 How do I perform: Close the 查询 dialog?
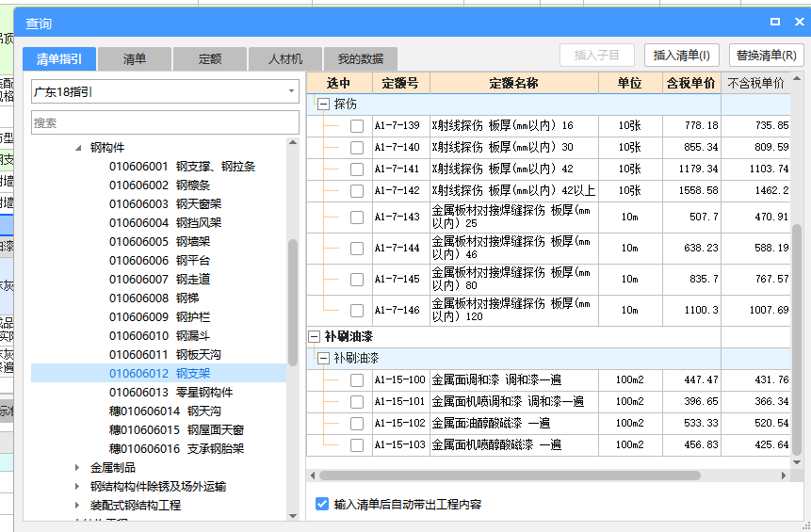click(x=800, y=22)
